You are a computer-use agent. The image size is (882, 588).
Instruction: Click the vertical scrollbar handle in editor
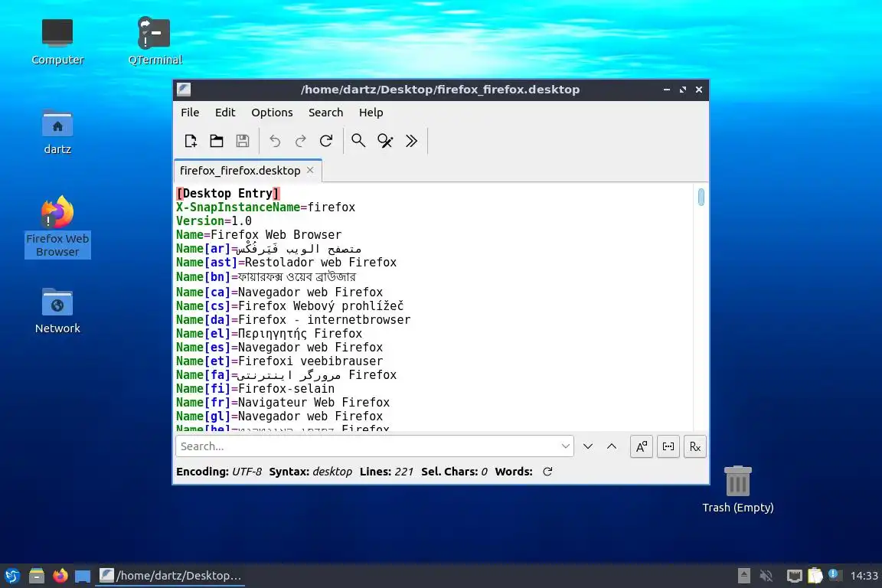click(x=701, y=197)
